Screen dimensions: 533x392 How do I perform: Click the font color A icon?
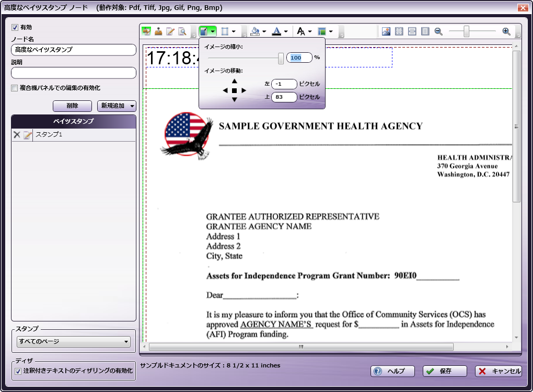[x=277, y=31]
